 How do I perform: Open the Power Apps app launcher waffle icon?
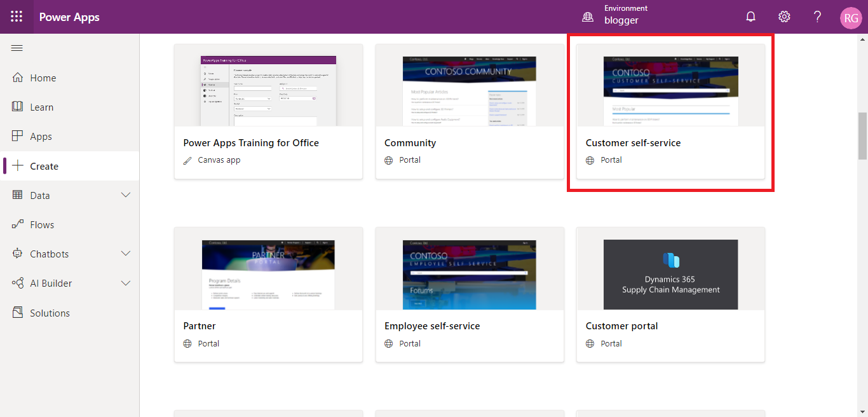tap(17, 17)
